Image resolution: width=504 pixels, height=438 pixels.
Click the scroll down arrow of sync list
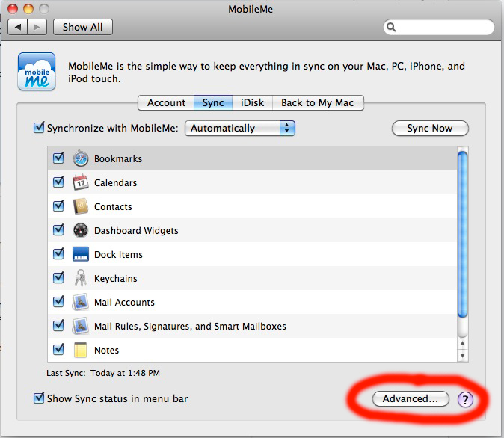462,355
